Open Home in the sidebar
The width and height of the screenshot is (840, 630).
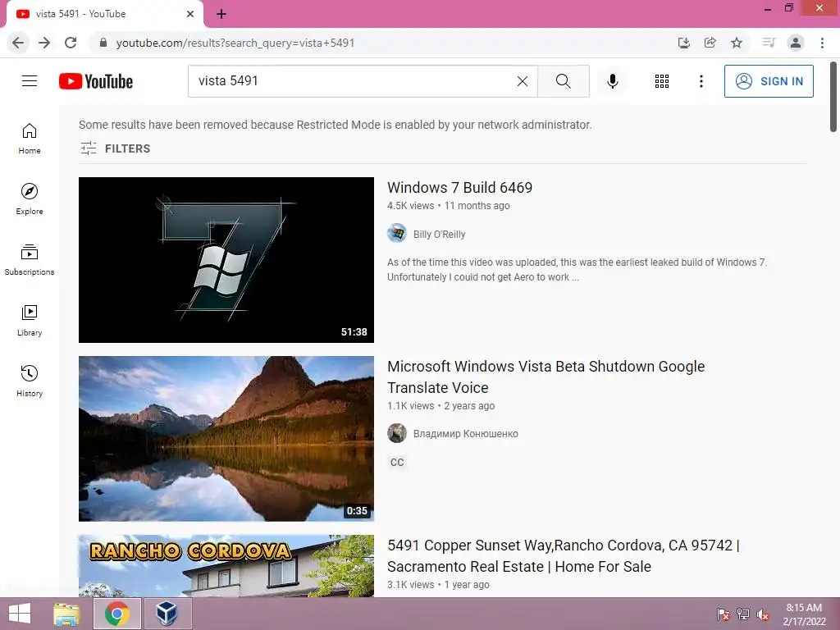[30, 139]
